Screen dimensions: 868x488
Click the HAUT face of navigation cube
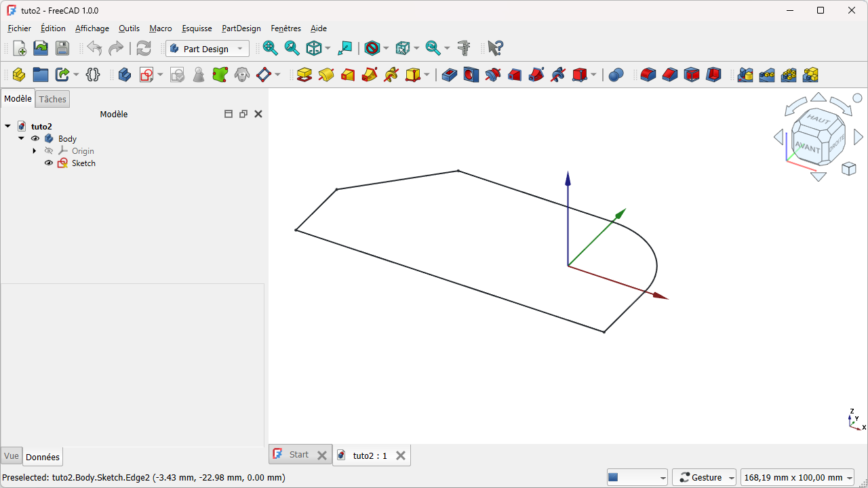click(818, 120)
